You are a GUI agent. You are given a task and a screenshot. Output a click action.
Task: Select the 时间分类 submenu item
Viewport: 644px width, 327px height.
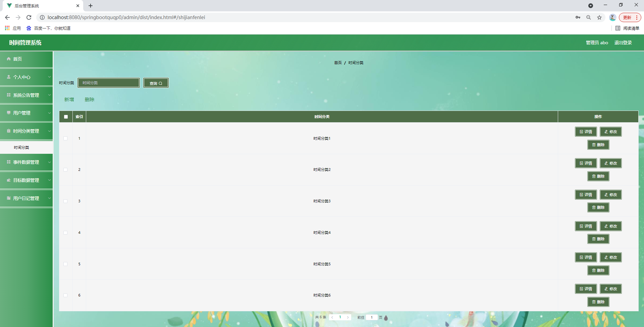point(21,147)
